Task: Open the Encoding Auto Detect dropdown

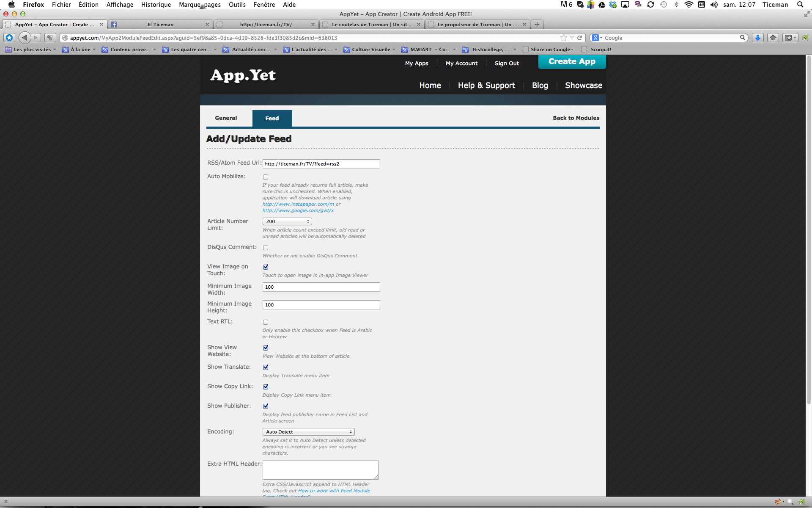Action: click(x=308, y=432)
